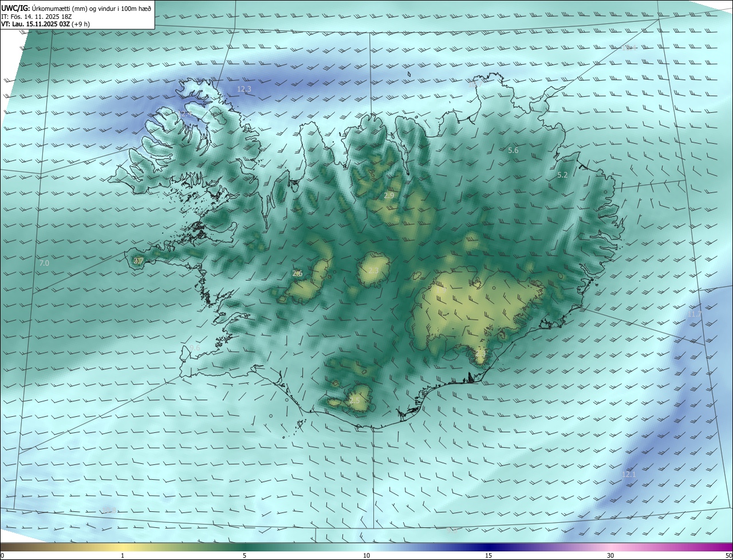The width and height of the screenshot is (733, 560).
Task: Click the 30 tick on the color scale
Action: coord(610,556)
